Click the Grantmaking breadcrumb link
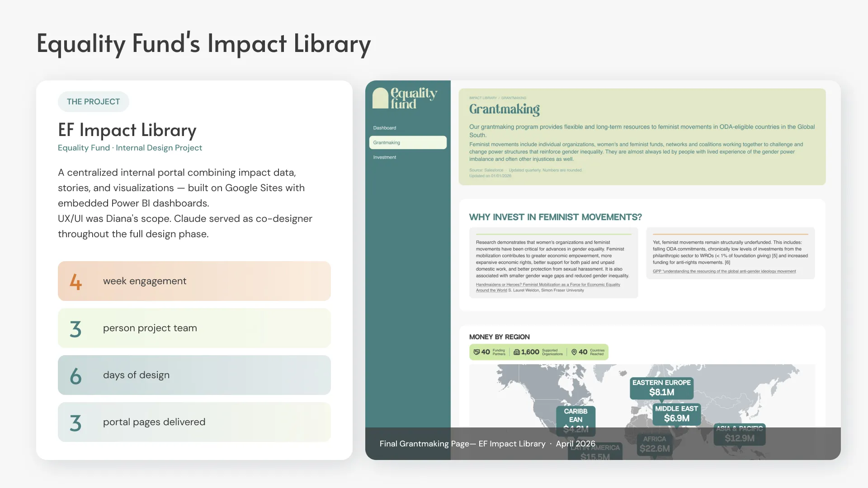868x488 pixels. click(514, 98)
